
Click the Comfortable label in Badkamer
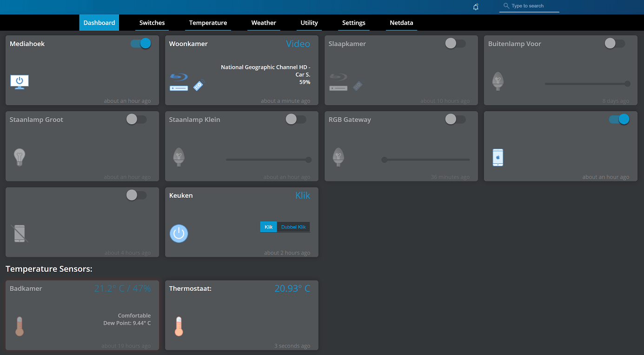134,315
